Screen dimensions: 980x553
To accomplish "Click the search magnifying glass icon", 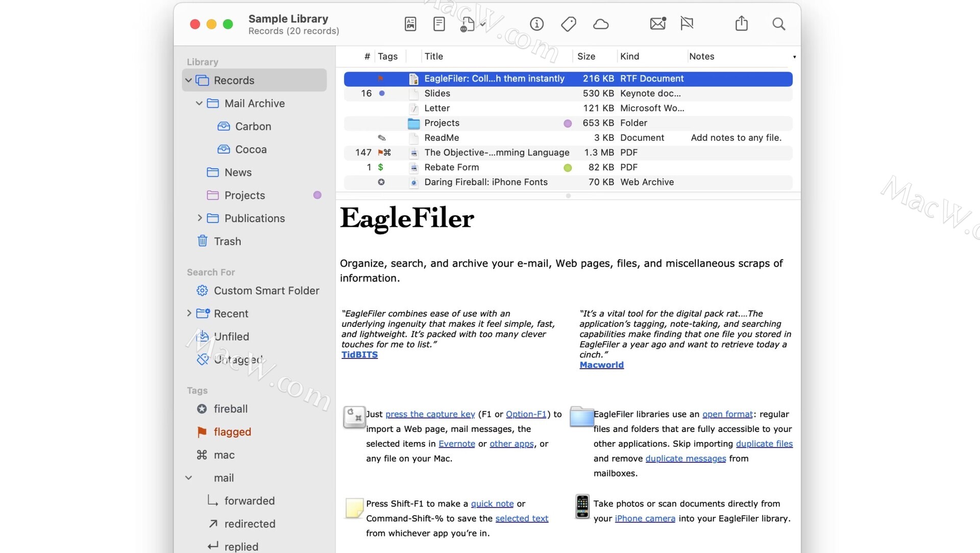I will pos(778,24).
